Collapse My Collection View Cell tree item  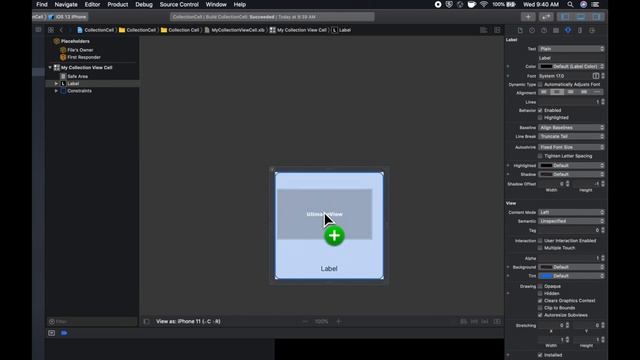[x=50, y=67]
